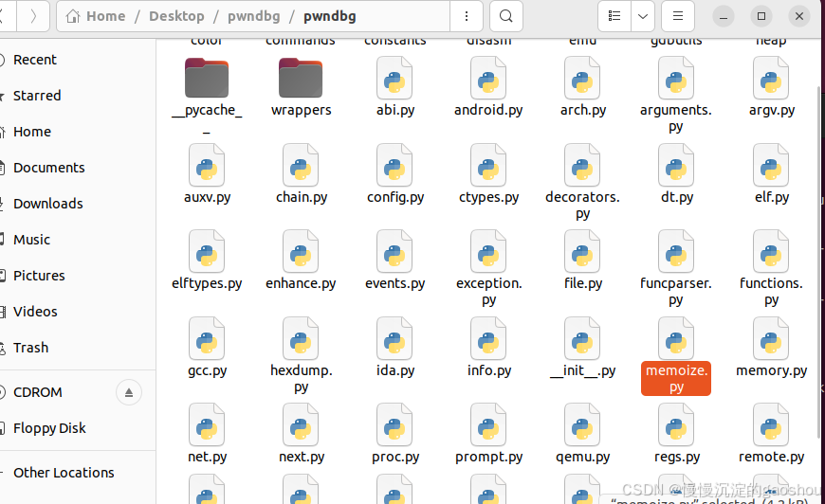825x504 pixels.
Task: Select the gcc.py file icon
Action: tap(207, 338)
